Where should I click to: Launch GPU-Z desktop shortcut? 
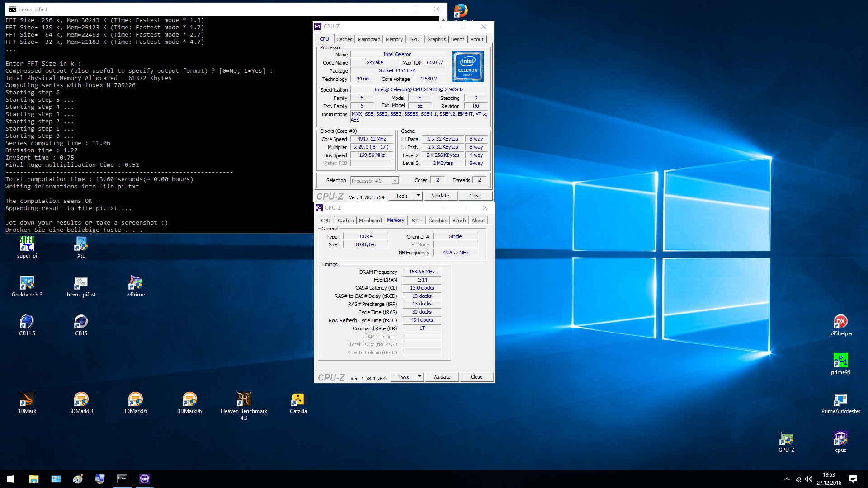787,442
